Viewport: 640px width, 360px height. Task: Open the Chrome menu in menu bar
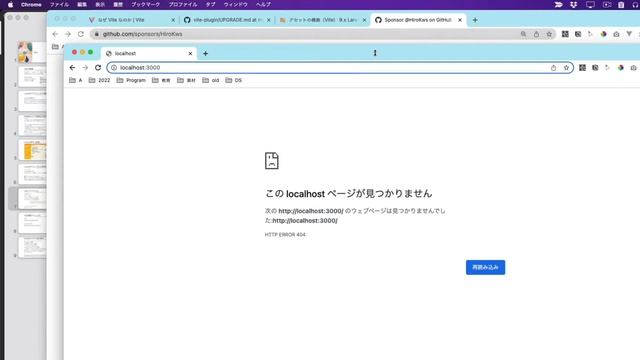tap(31, 4)
